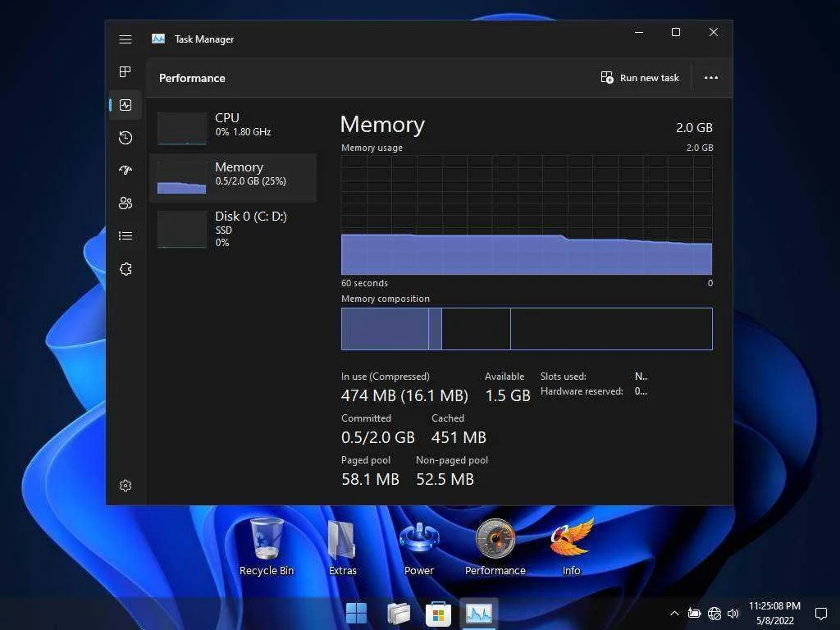This screenshot has width=840, height=630.
Task: Click the 1.5 GB available value
Action: [x=507, y=396]
